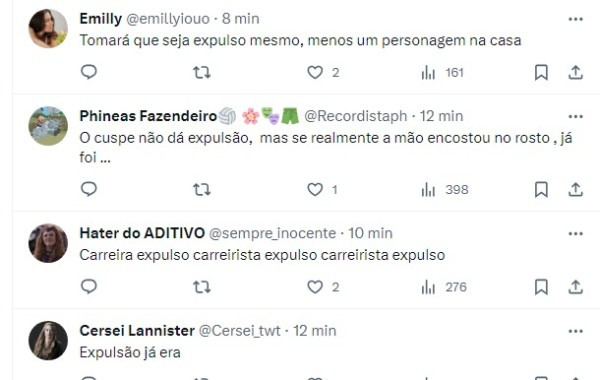
Task: Open more options on Phineas Fazendeiro's tweet
Action: (x=576, y=116)
